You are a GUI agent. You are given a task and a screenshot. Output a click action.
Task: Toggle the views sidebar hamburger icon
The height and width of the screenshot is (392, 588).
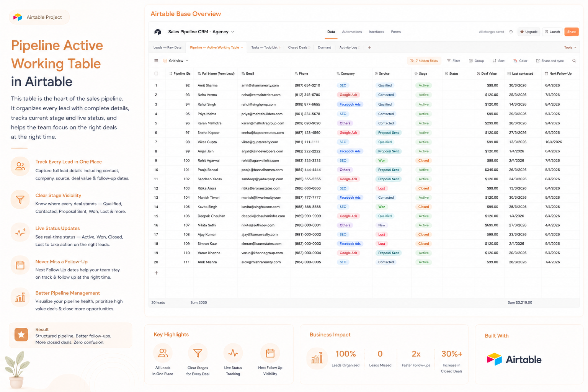pos(156,61)
